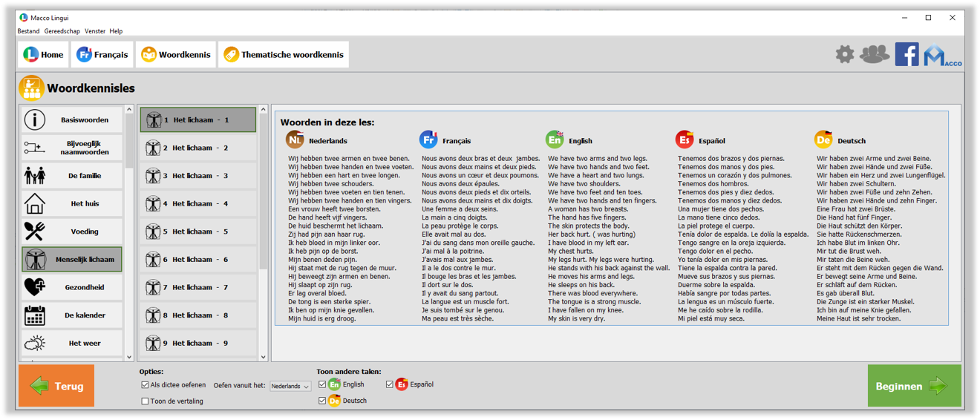Switch to Thematische woordkennis tab
The image size is (980, 420).
(x=283, y=55)
